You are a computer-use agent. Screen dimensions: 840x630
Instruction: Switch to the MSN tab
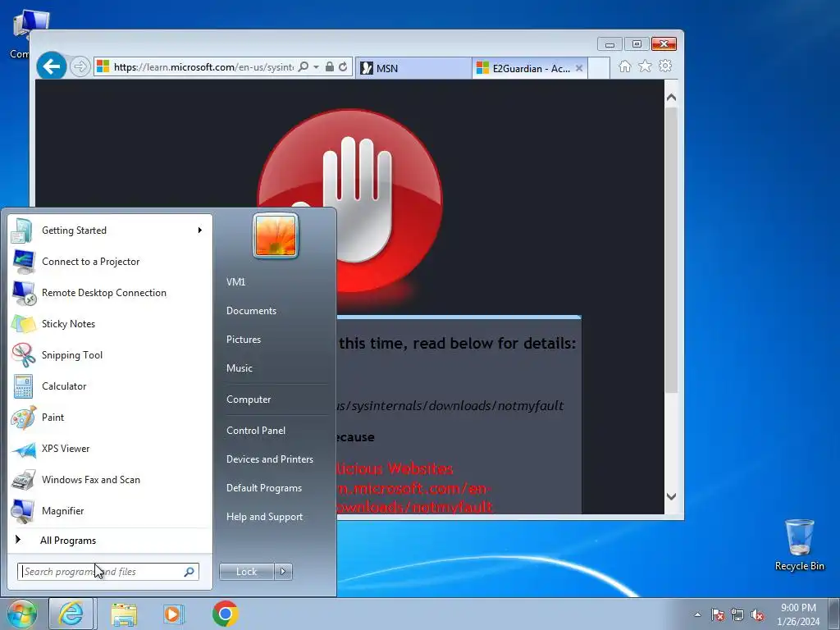[413, 68]
